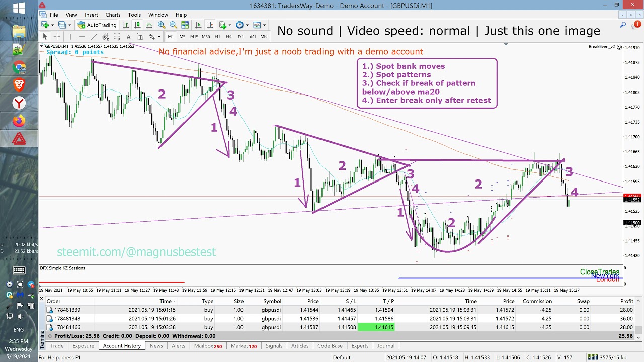Open Chrome from the taskbar
Screen dimensions: 644x362
coord(19,67)
